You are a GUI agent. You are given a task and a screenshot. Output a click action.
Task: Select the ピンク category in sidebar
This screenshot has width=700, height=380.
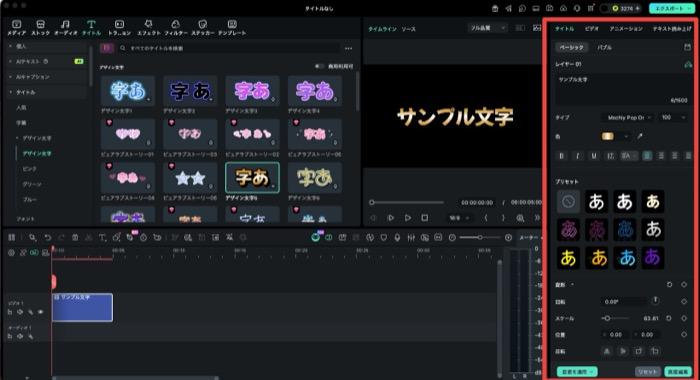(x=29, y=169)
